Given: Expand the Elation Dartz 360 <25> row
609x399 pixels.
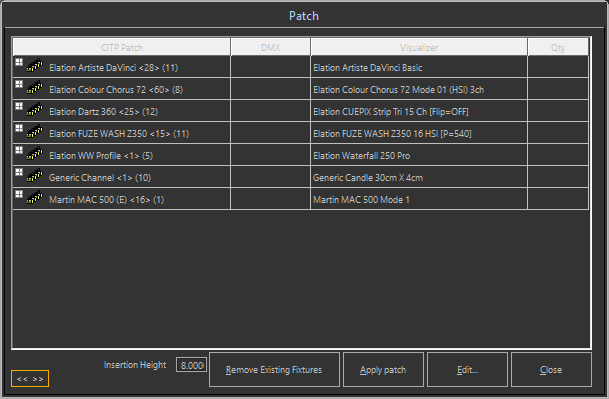Looking at the screenshot, I should tap(19, 106).
